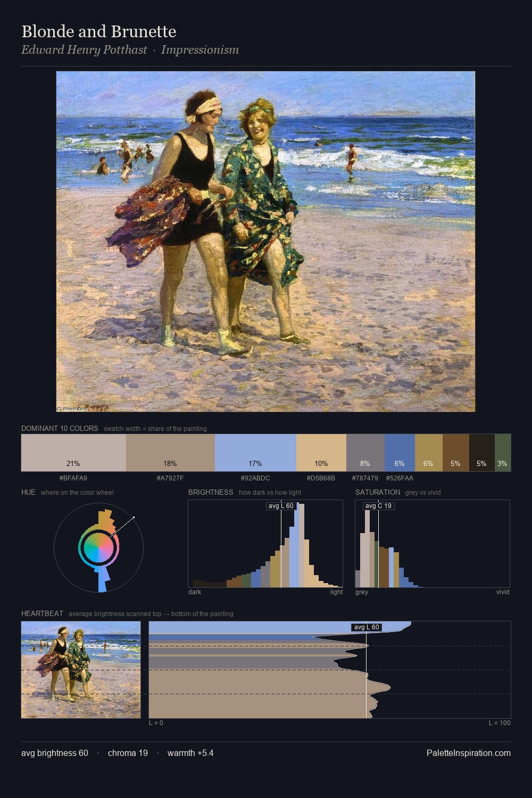Viewport: 532px width, 798px height.
Task: Click 'chroma 19' in the footer
Action: [x=128, y=753]
